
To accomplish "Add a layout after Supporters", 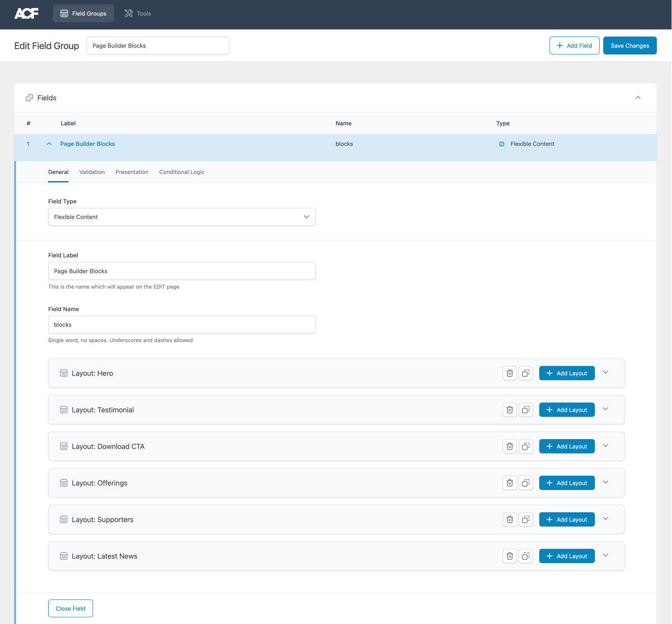I will pos(567,520).
